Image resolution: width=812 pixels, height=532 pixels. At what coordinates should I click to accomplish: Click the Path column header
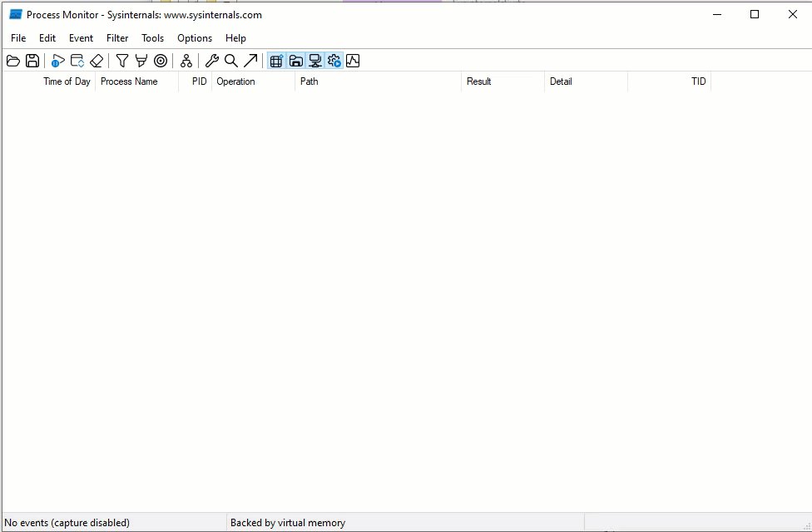[378, 81]
